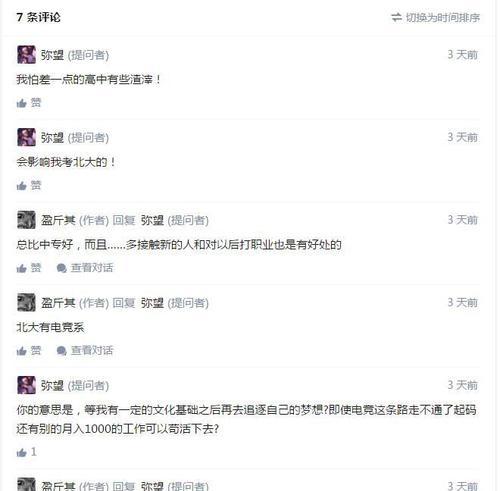This screenshot has height=491, width=500.
Task: Click the sort swap arrows icon
Action: pyautogui.click(x=396, y=17)
